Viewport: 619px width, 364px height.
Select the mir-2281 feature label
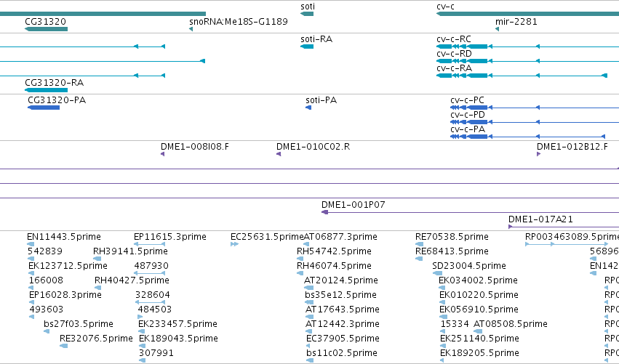pos(516,21)
